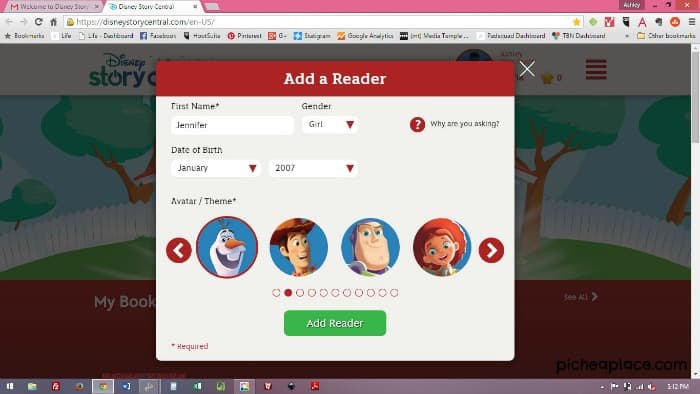Click the red question mark icon
The image size is (700, 394).
tap(417, 124)
